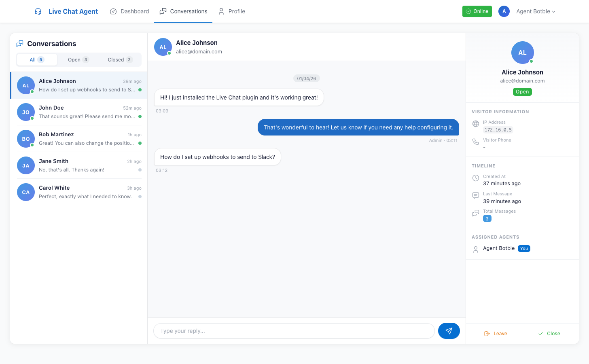Click the clock icon next to Created At
Viewport: 589px width, 364px height.
pos(475,178)
